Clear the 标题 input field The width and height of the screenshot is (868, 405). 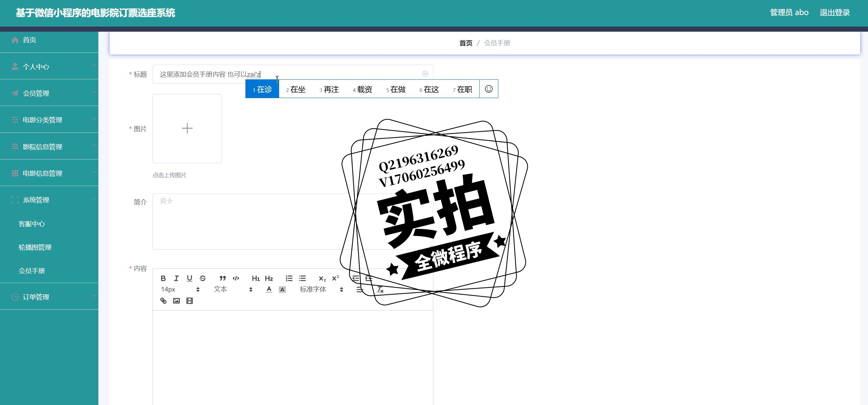(425, 74)
